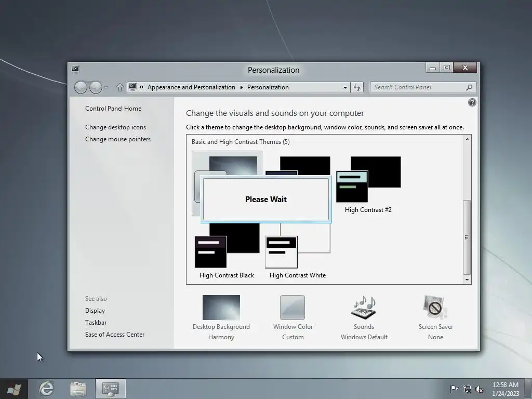532x399 pixels.
Task: Click the theme list scrollbar thumb
Action: pyautogui.click(x=467, y=237)
